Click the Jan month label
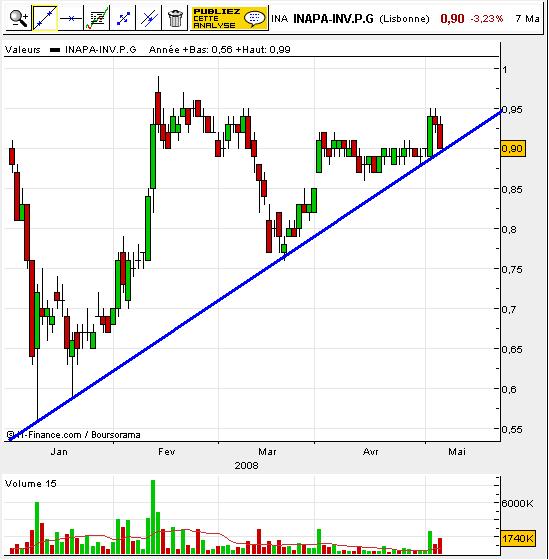Image resolution: width=549 pixels, height=560 pixels. click(x=59, y=451)
